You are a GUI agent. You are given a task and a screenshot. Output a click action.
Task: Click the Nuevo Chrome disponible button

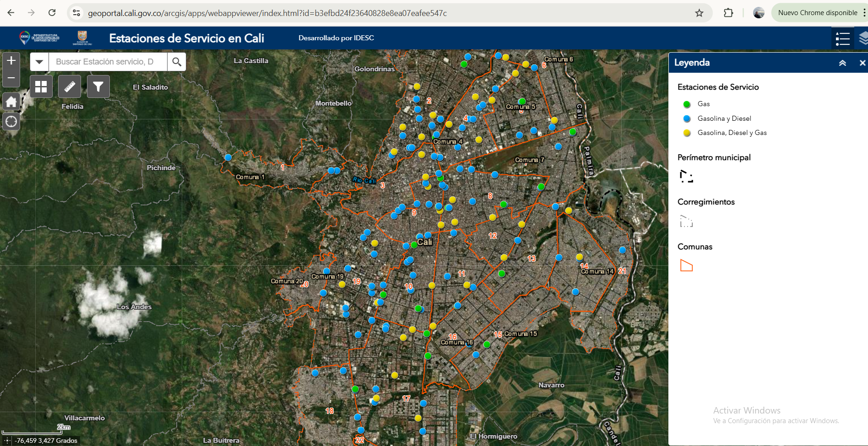coord(817,13)
